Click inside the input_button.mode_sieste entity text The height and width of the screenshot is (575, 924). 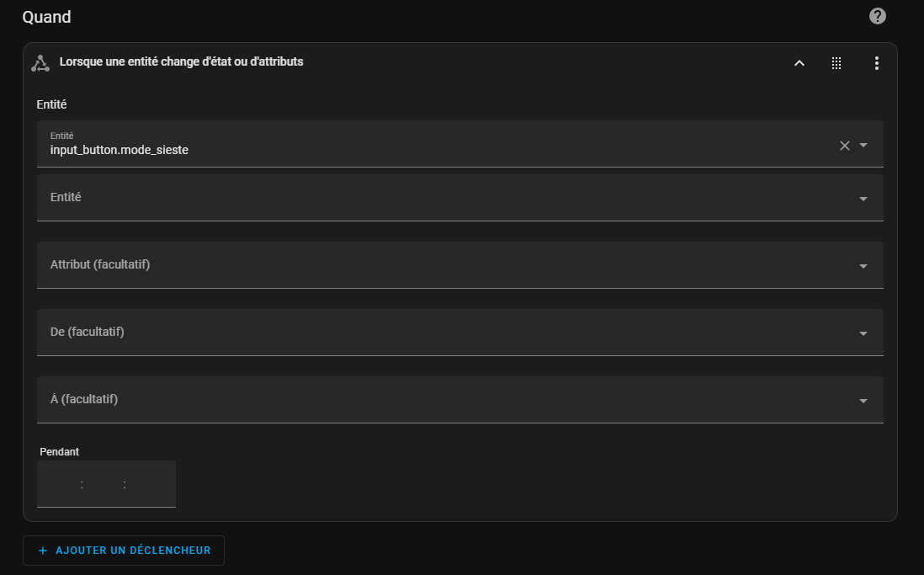click(x=119, y=150)
